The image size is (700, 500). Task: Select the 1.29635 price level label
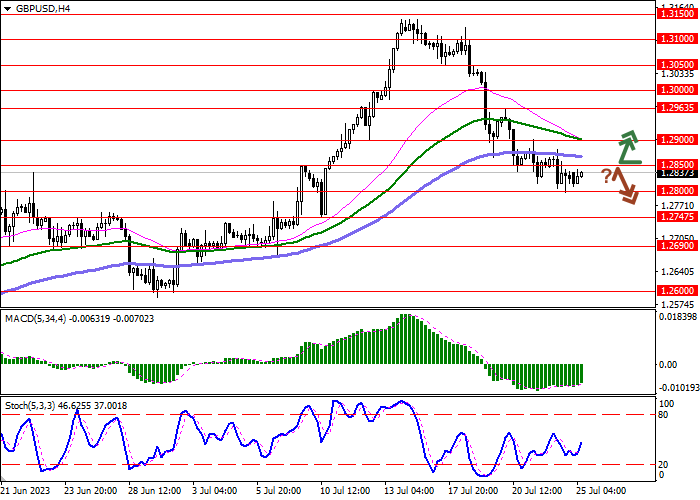point(677,108)
